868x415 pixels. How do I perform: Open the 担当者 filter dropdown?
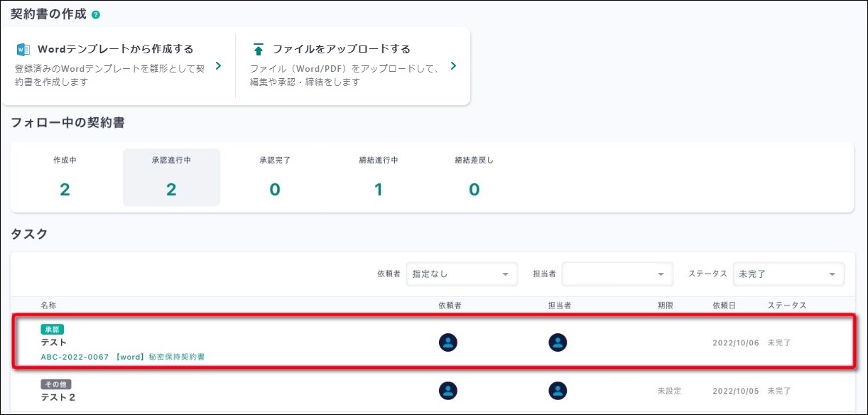[617, 274]
